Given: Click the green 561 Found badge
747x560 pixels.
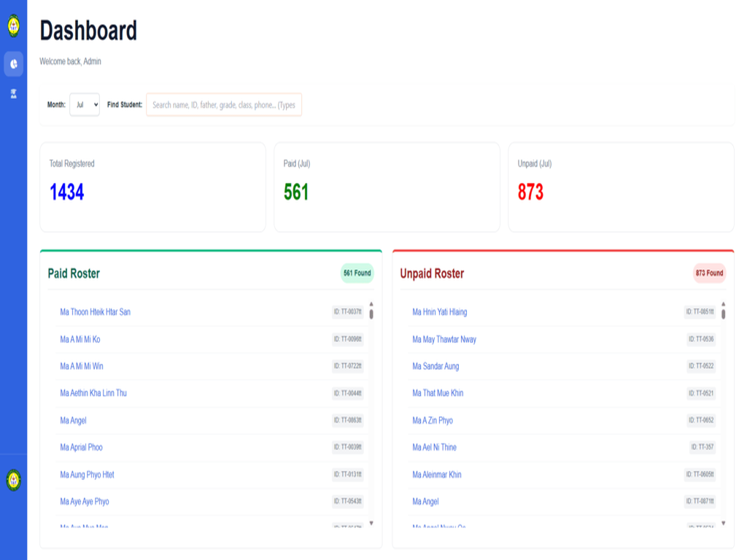Looking at the screenshot, I should pyautogui.click(x=357, y=273).
